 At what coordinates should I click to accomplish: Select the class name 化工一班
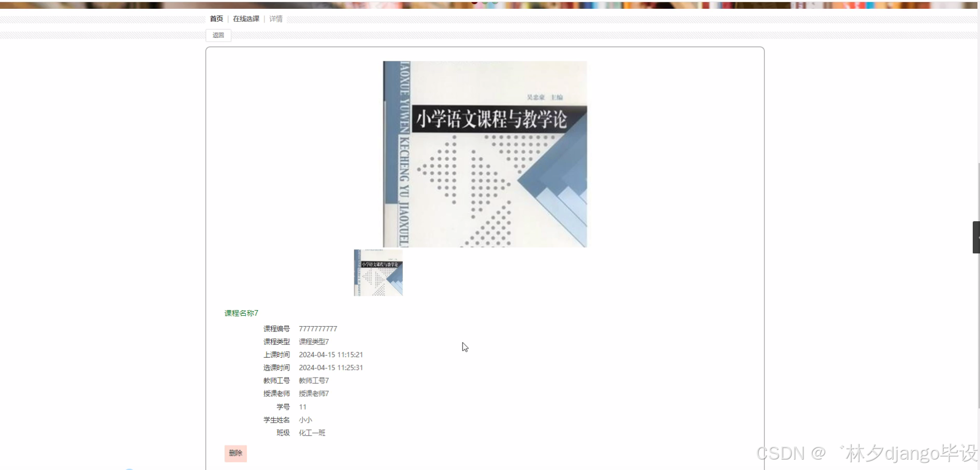point(311,433)
